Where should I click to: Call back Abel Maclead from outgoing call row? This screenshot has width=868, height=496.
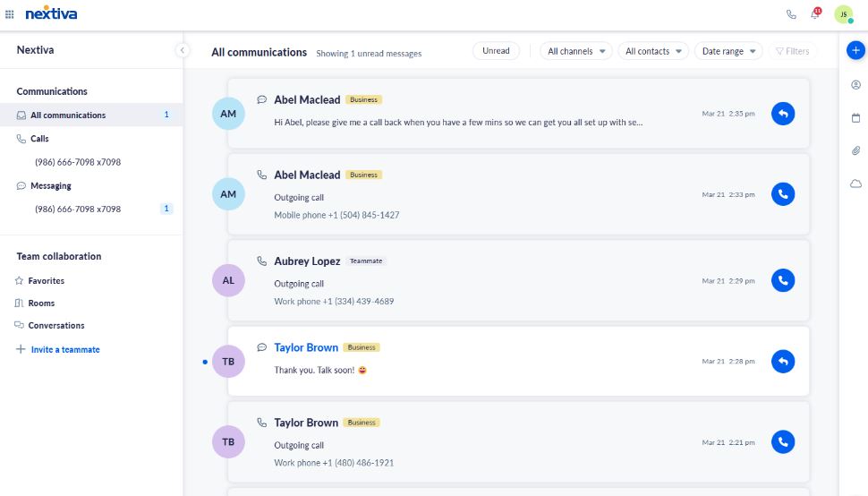(783, 194)
